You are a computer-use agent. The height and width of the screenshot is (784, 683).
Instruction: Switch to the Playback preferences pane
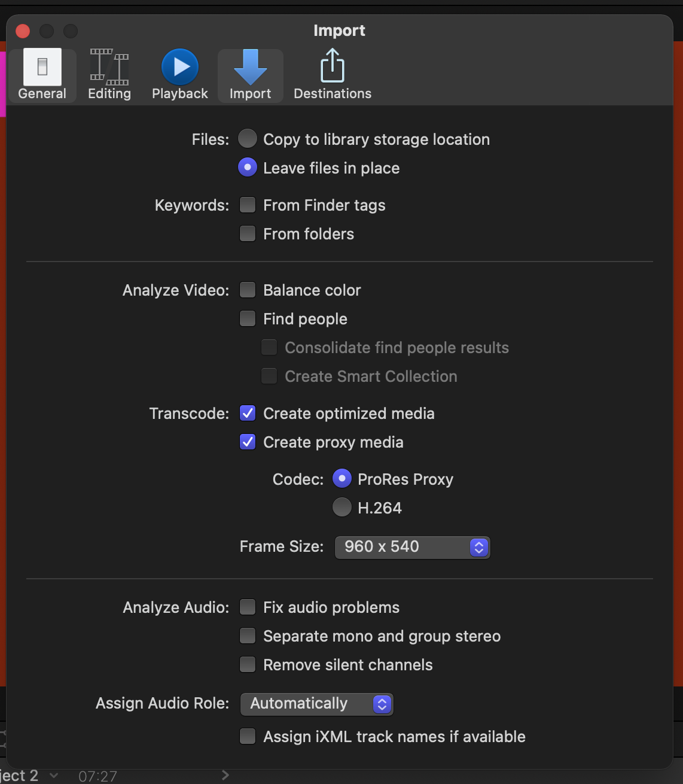coord(179,75)
